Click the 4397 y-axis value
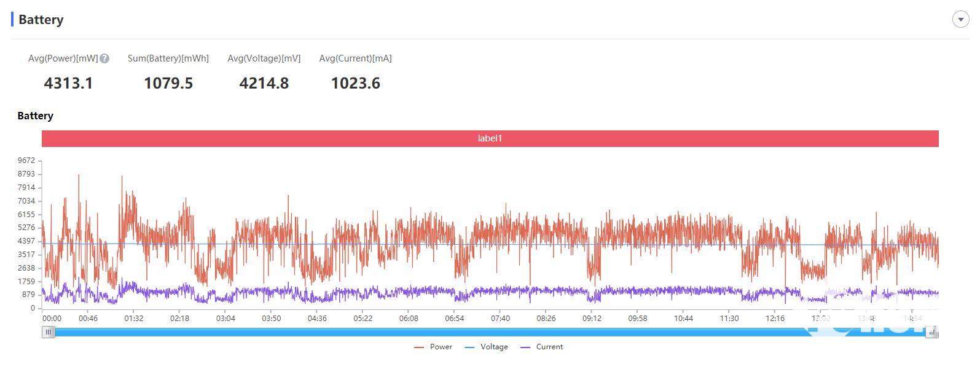980x369 pixels. click(x=26, y=241)
